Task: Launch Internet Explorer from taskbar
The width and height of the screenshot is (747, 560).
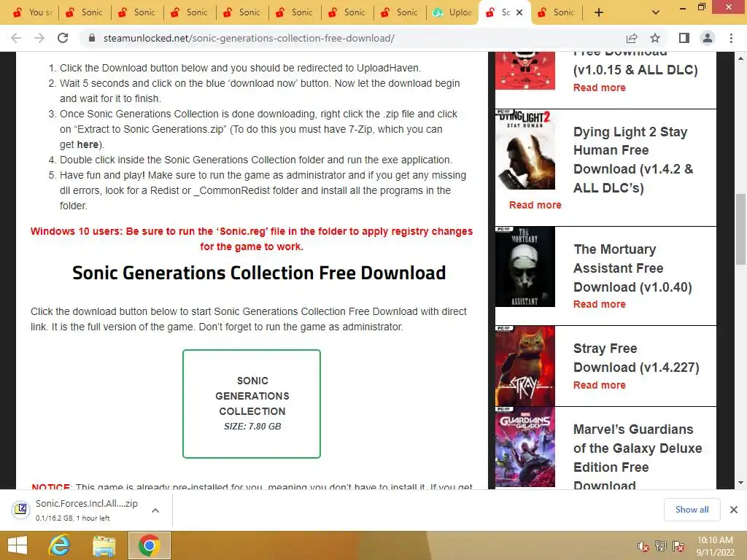Action: click(60, 545)
